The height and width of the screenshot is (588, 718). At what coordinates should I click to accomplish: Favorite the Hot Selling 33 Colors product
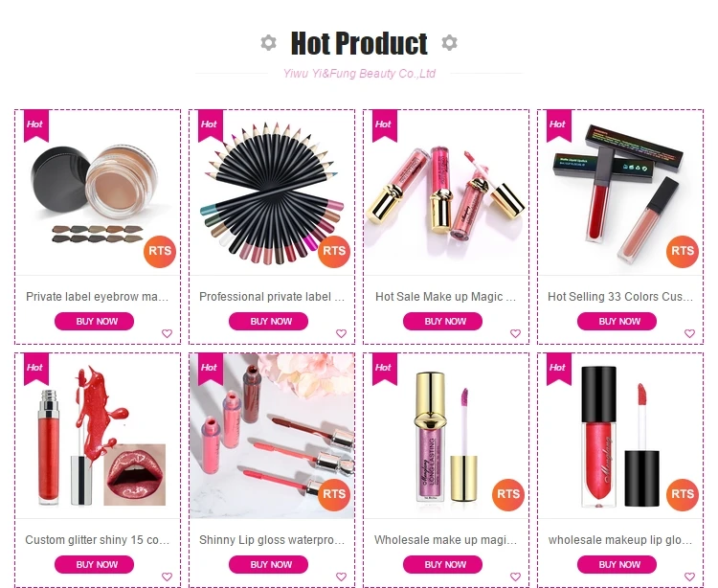689,333
